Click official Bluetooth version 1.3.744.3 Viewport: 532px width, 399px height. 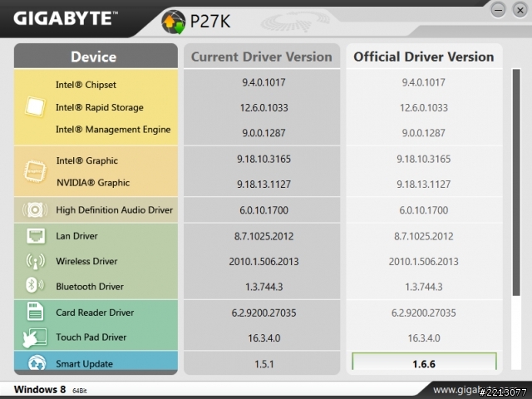(424, 287)
